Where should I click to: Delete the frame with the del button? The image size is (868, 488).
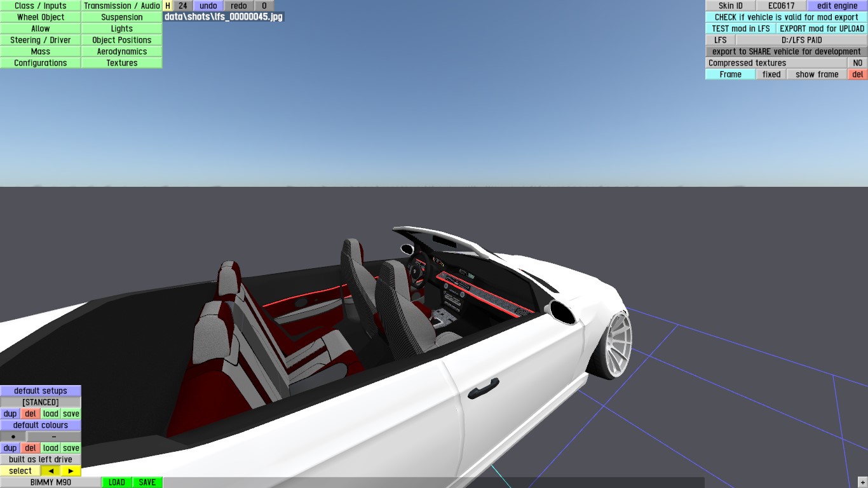coord(858,74)
